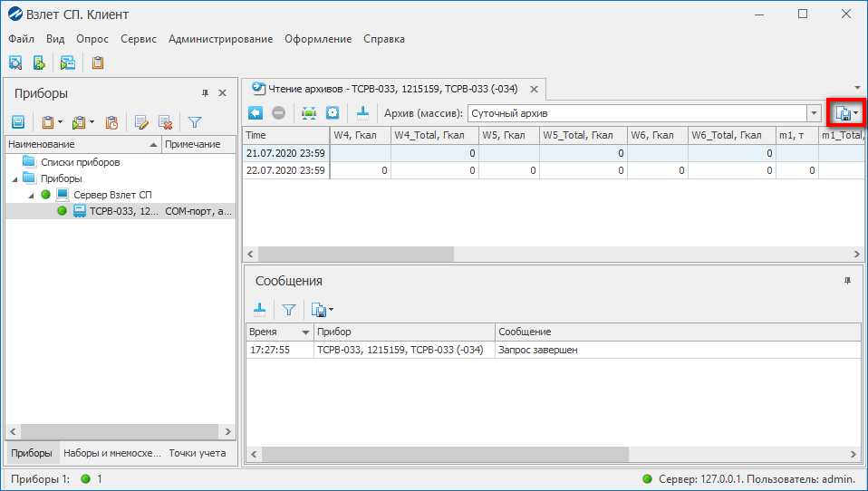Select Списки приборов tree item
Image resolution: width=868 pixels, height=491 pixels.
[81, 162]
